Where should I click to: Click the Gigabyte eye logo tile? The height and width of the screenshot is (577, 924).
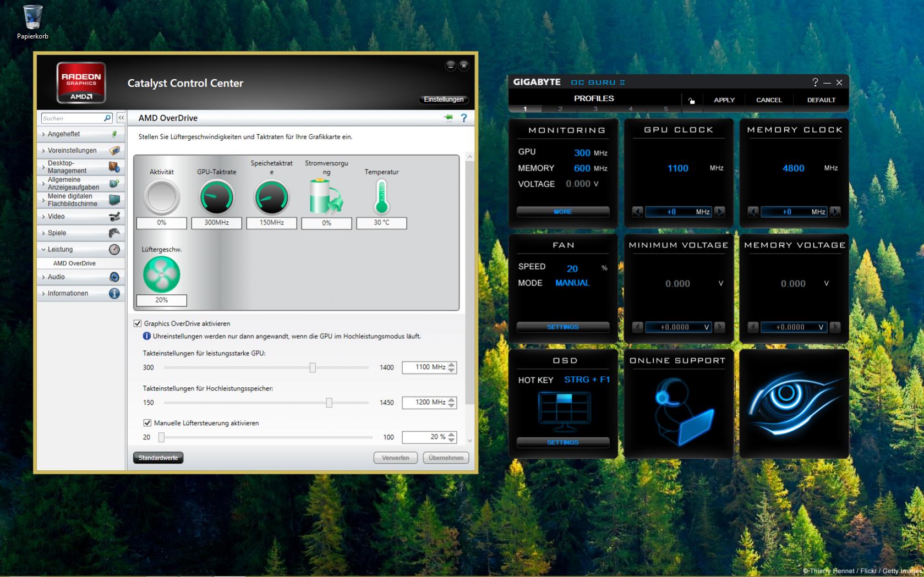click(x=794, y=404)
